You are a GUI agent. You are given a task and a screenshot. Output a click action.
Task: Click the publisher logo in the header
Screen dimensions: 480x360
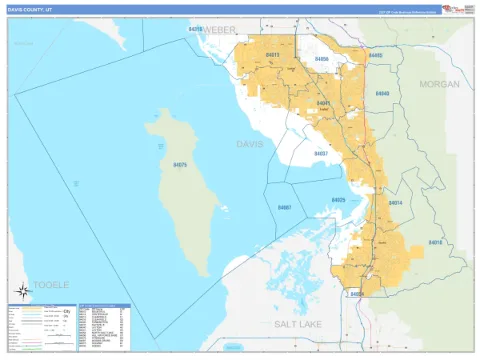453,9
